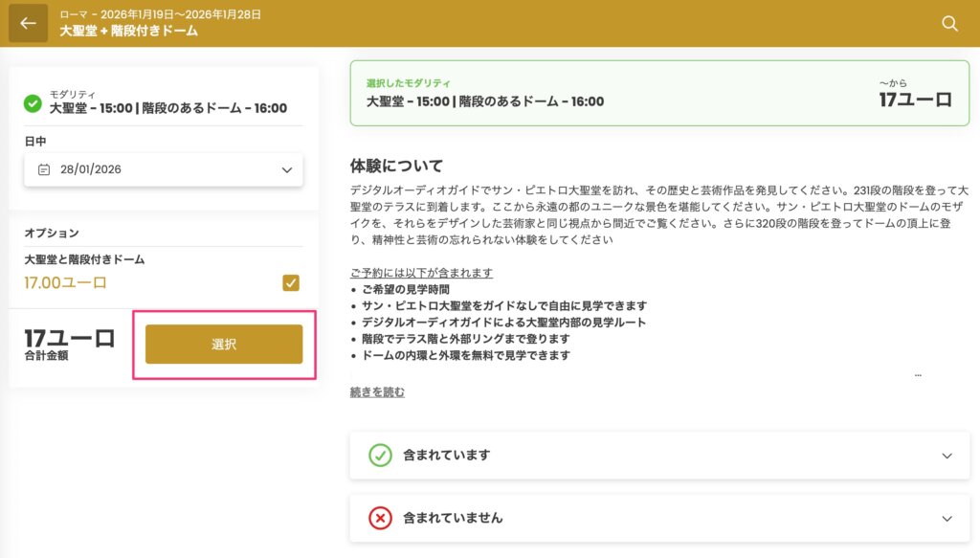Uncheck the 大聖堂と階段付きドーム option checkbox
Viewport: 980px width, 558px height.
291,282
